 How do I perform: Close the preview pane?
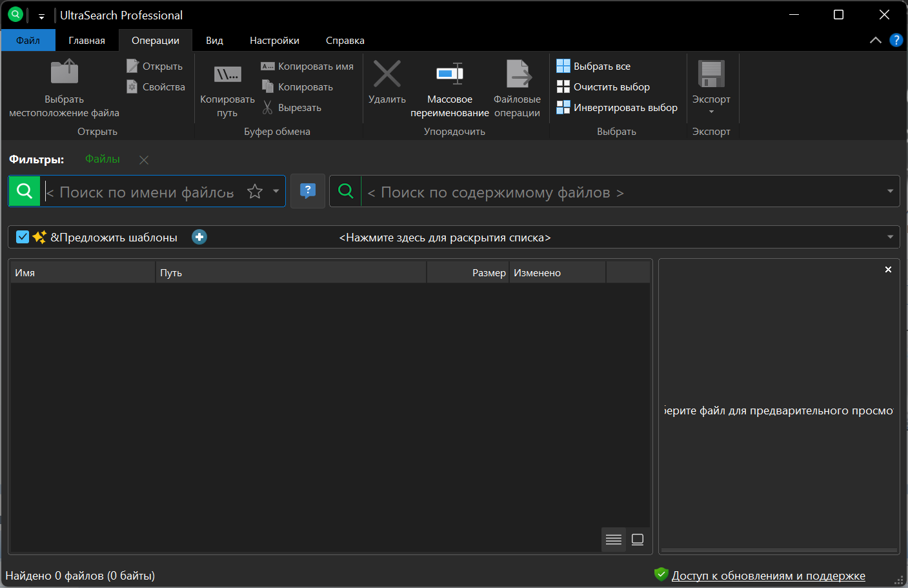tap(888, 269)
